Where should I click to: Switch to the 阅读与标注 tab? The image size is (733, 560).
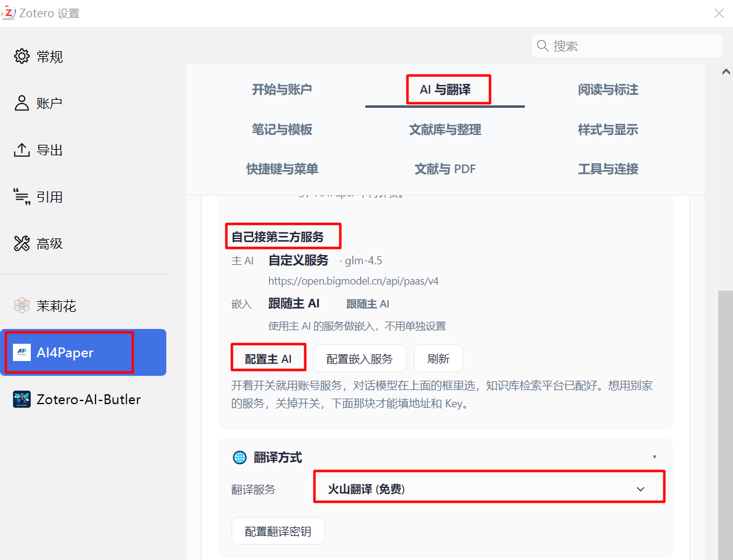[608, 89]
